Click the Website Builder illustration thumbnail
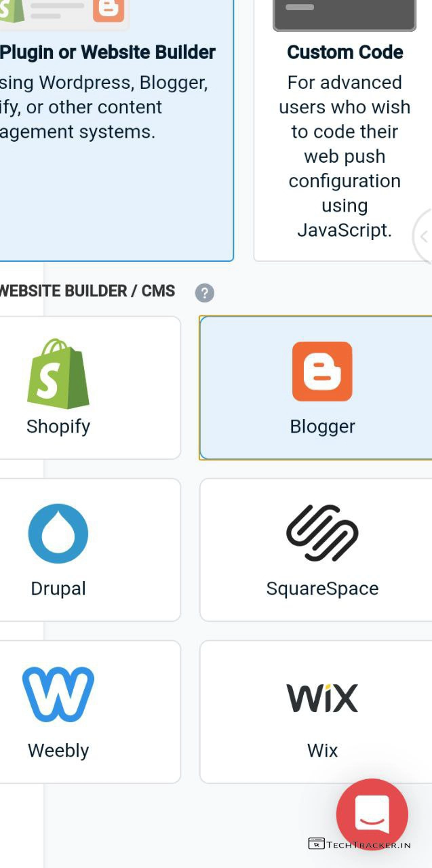This screenshot has height=868, width=432. (64, 12)
